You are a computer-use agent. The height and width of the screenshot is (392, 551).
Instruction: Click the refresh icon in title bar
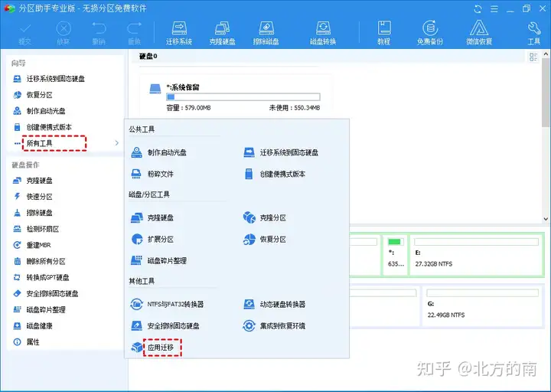click(478, 8)
